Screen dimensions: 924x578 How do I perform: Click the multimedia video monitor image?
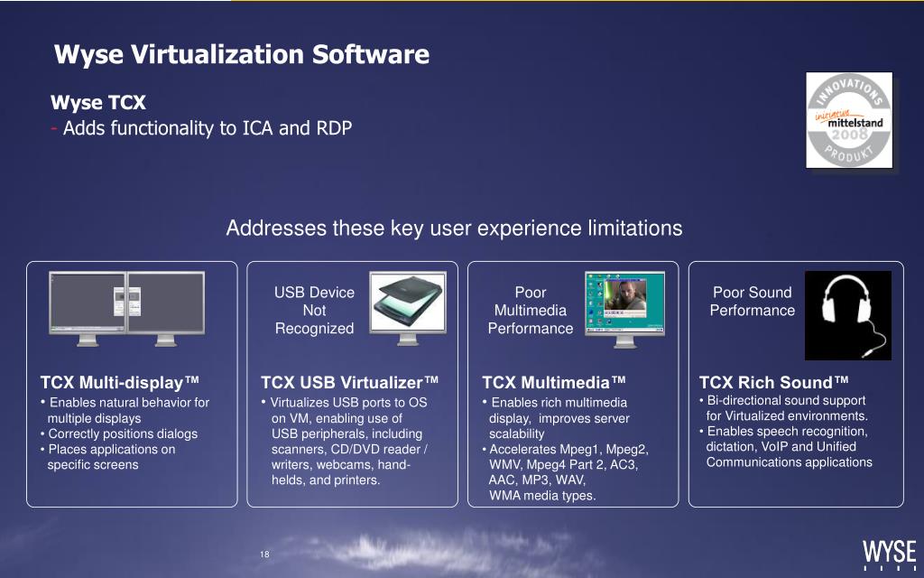click(x=624, y=310)
